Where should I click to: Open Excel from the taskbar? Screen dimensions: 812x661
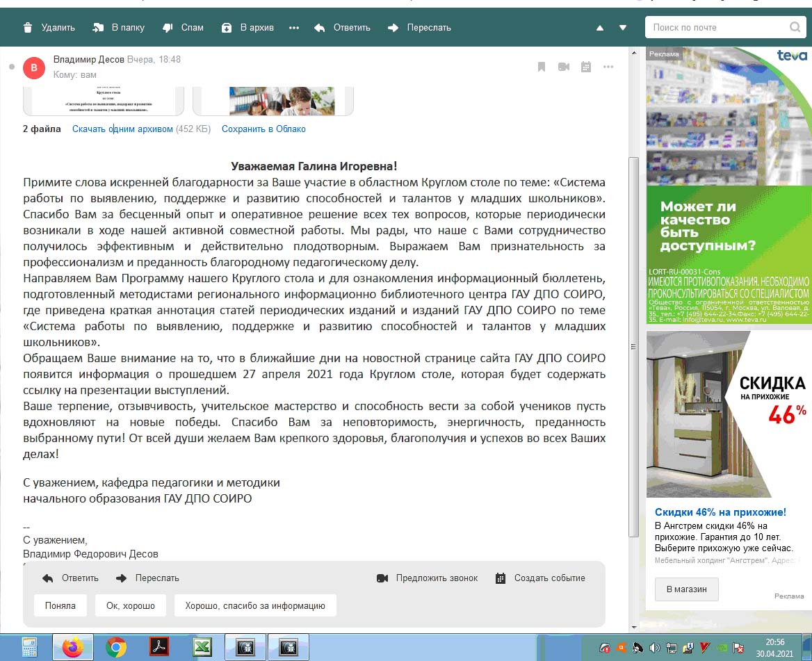coord(202,647)
